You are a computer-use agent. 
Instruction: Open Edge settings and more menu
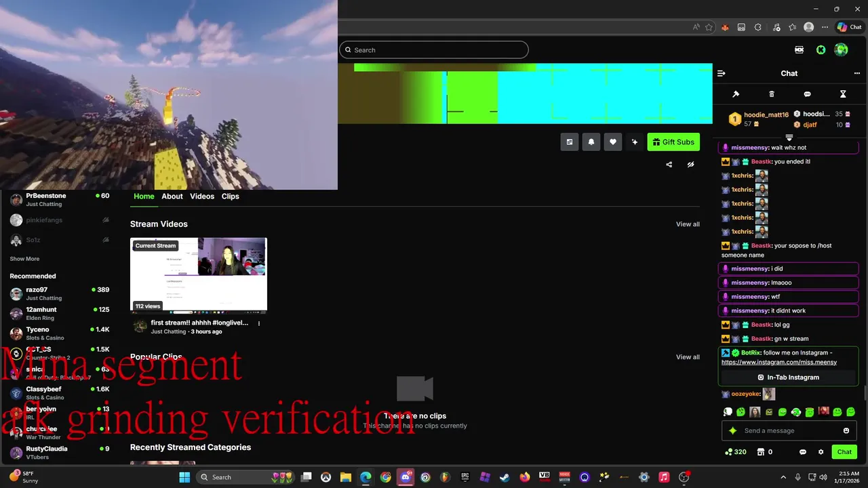(x=825, y=27)
